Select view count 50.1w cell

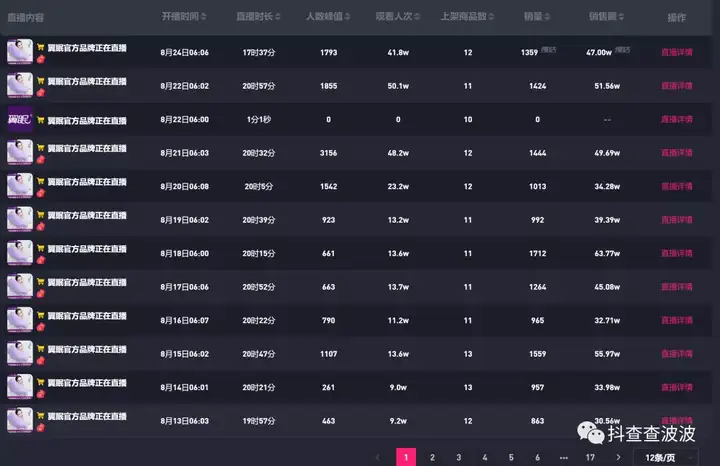click(x=398, y=86)
